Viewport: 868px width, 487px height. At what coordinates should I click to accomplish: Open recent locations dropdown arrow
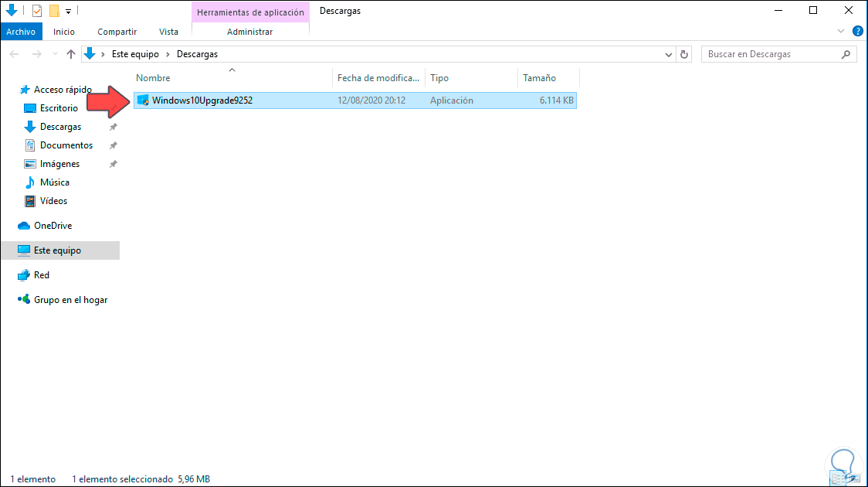[x=55, y=54]
